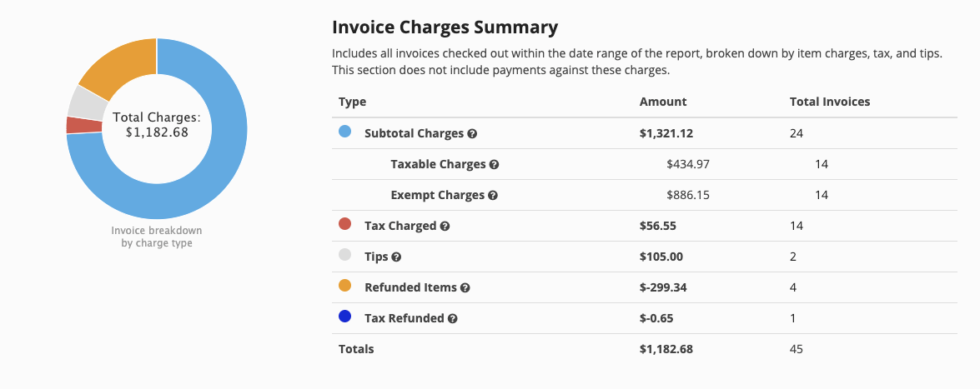Screen dimensions: 980x389
Task: Click orange Refunded Items legend dot
Action: pos(345,286)
